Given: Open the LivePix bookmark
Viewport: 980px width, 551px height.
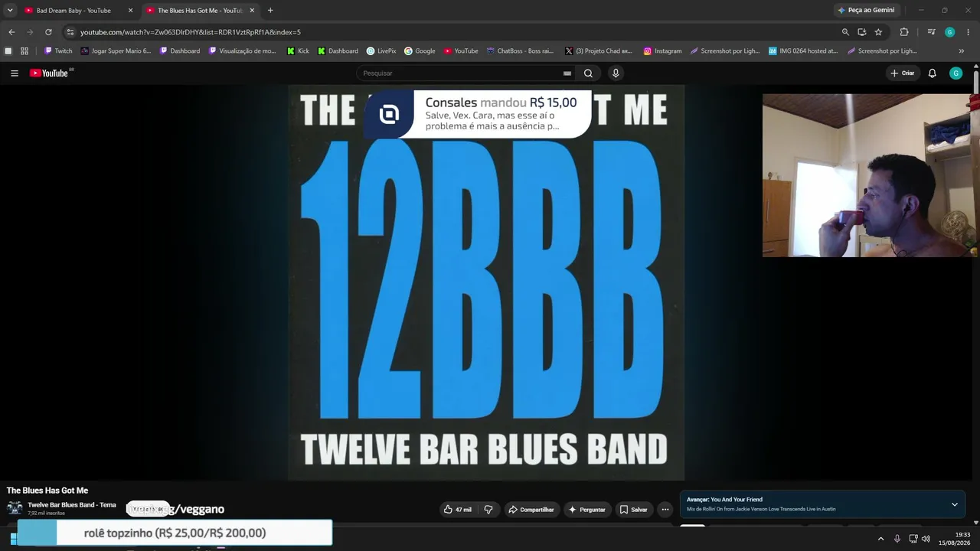Looking at the screenshot, I should pyautogui.click(x=381, y=51).
